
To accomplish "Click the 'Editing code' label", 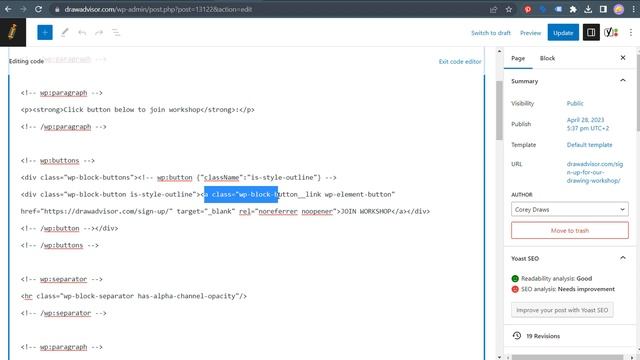I will pyautogui.click(x=26, y=61).
